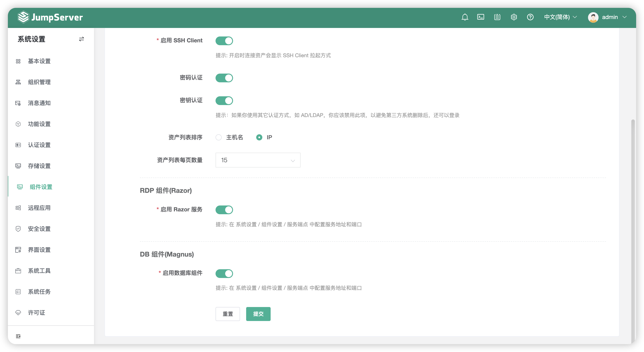Click the 许可证 diamond icon
This screenshot has height=352, width=644.
coord(18,312)
